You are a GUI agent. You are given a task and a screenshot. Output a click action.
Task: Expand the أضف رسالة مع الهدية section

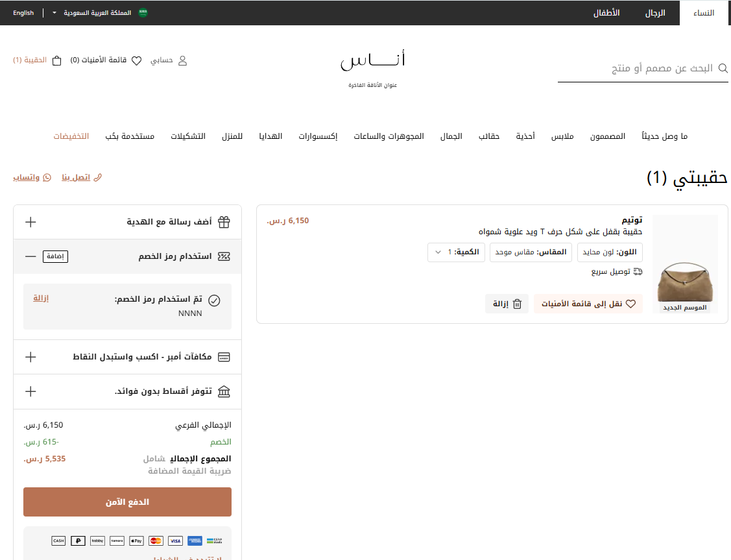(30, 221)
